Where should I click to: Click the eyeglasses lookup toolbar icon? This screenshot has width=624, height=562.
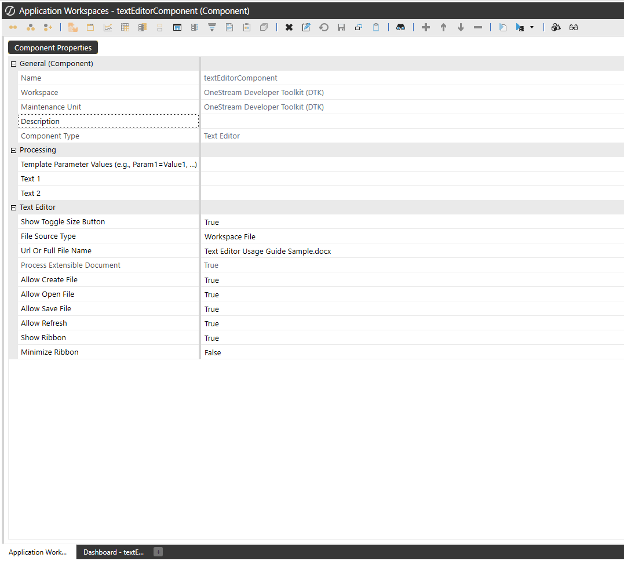click(x=573, y=27)
